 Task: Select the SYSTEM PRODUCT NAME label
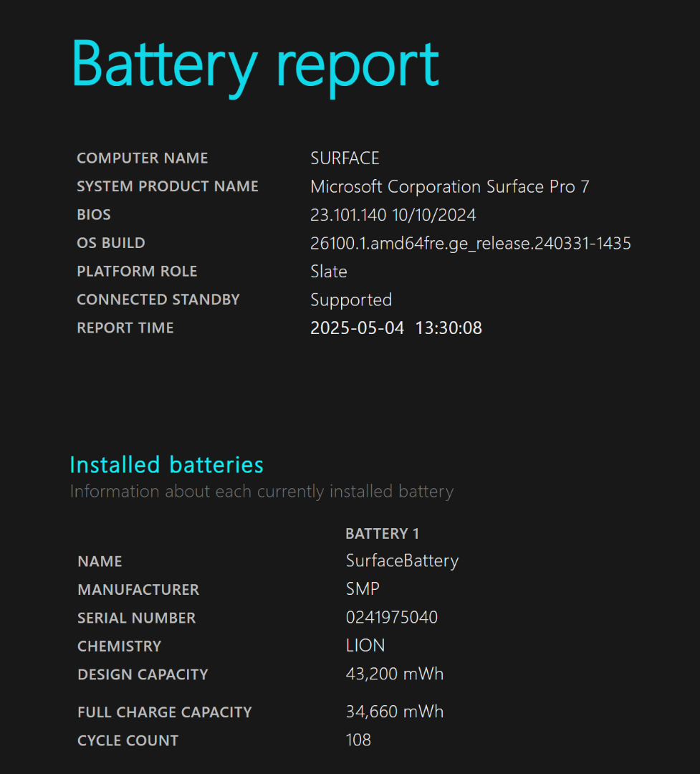pyautogui.click(x=168, y=186)
